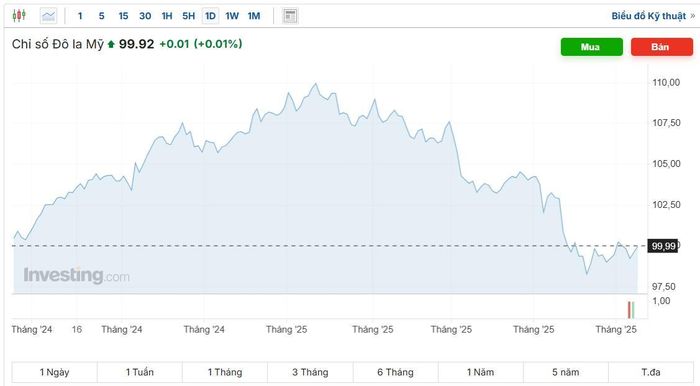Choose the 15 minute interval
This screenshot has width=700, height=386.
123,16
